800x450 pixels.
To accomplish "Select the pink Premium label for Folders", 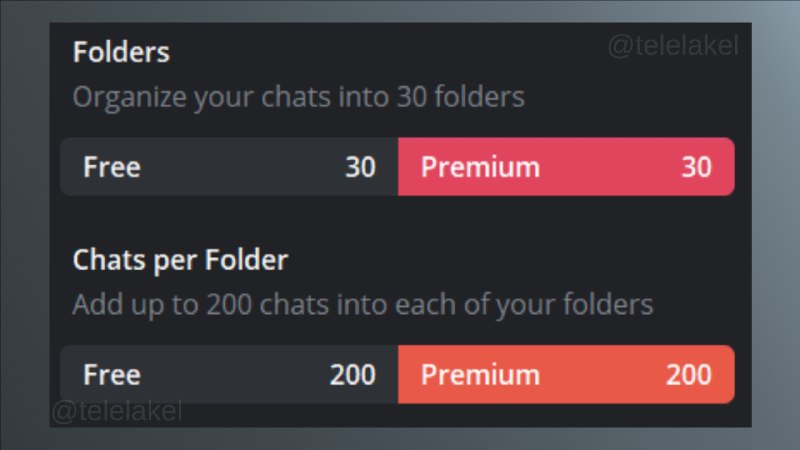I will pos(480,167).
